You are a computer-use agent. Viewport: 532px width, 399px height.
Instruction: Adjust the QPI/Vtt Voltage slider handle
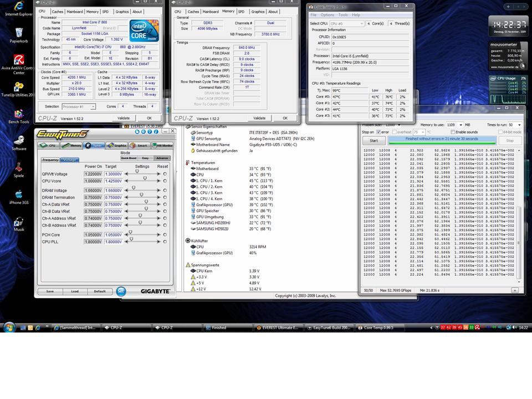137,171
